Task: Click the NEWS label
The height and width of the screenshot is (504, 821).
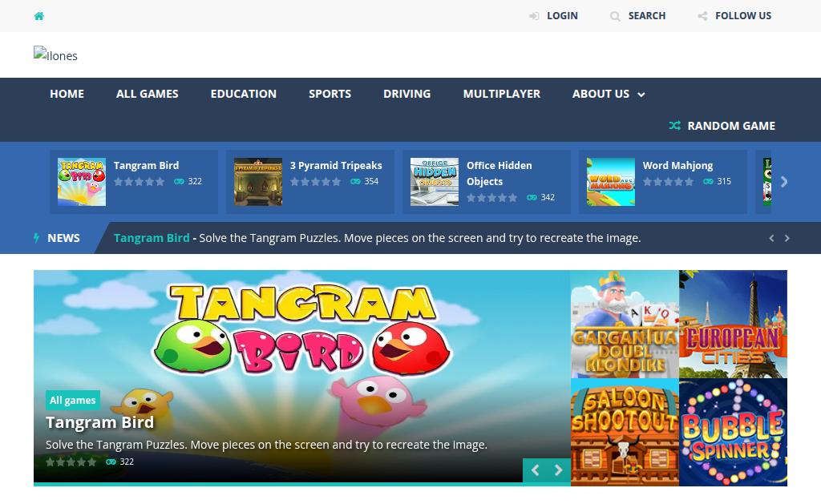Action: point(63,238)
